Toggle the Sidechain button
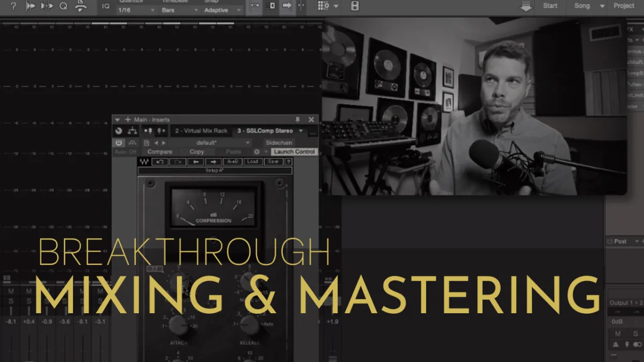Image resolution: width=644 pixels, height=362 pixels. (279, 143)
